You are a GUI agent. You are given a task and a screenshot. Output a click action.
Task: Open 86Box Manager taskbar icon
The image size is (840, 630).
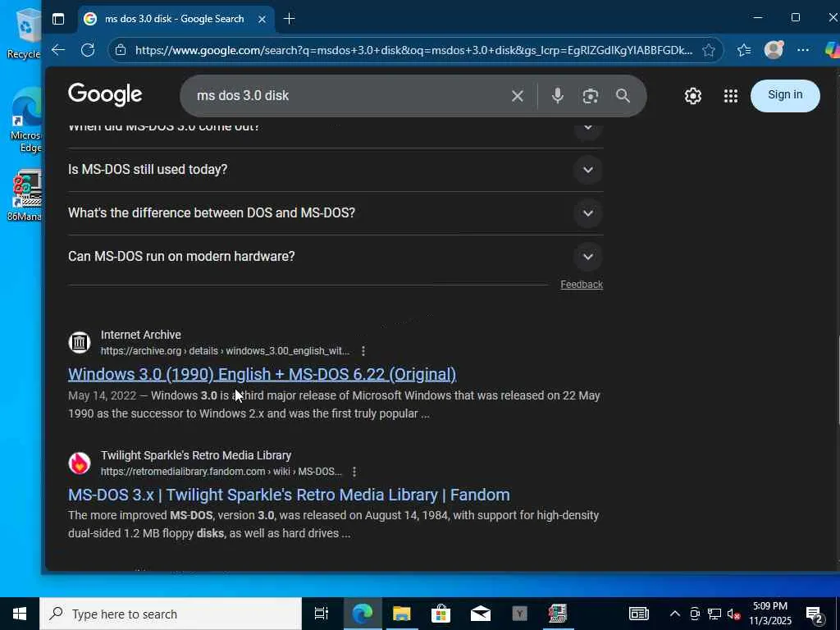tap(558, 614)
